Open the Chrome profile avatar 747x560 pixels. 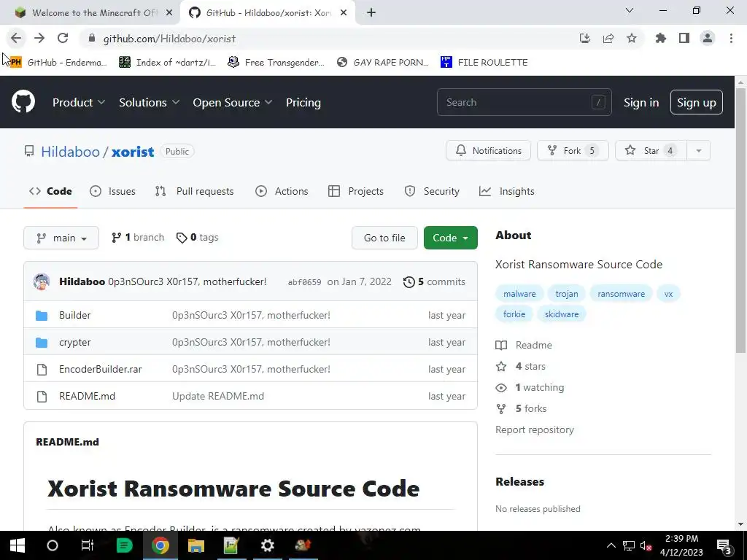(x=708, y=39)
